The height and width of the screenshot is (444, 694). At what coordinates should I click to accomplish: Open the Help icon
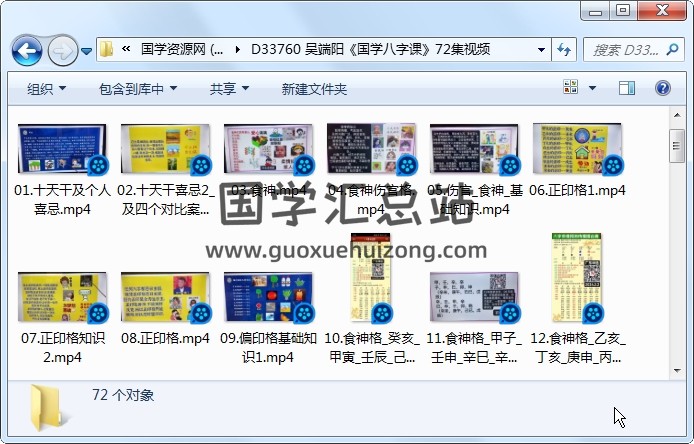[x=663, y=88]
